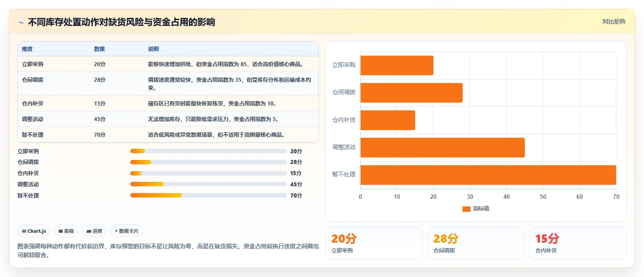Click the 立即采购 progress bar

(x=208, y=151)
